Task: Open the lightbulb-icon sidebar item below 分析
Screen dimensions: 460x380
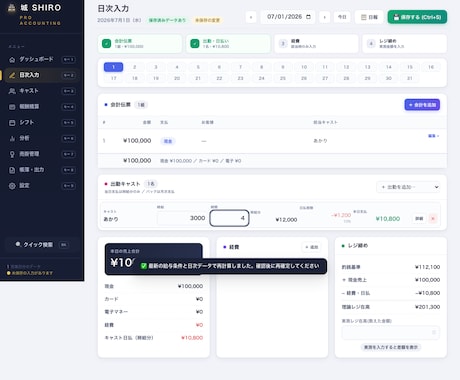Action: pos(12,154)
